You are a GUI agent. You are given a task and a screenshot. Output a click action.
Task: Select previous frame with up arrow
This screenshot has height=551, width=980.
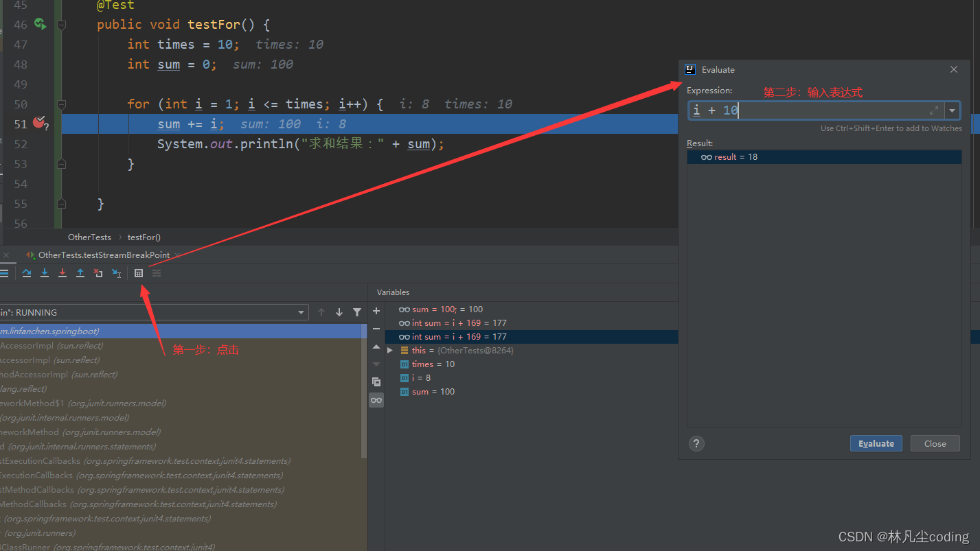tap(321, 312)
